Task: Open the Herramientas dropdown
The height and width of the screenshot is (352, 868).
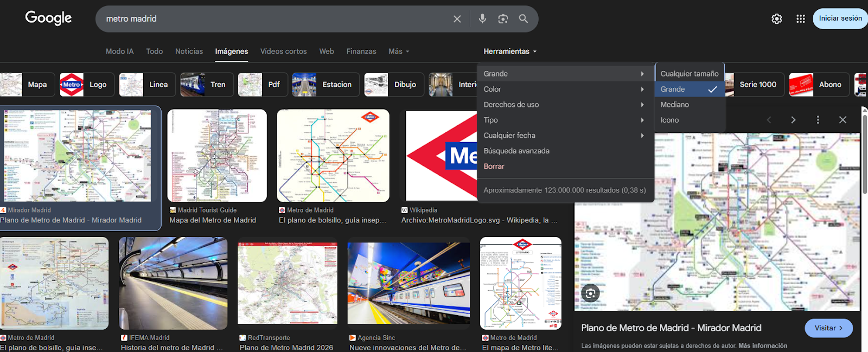Action: [509, 52]
